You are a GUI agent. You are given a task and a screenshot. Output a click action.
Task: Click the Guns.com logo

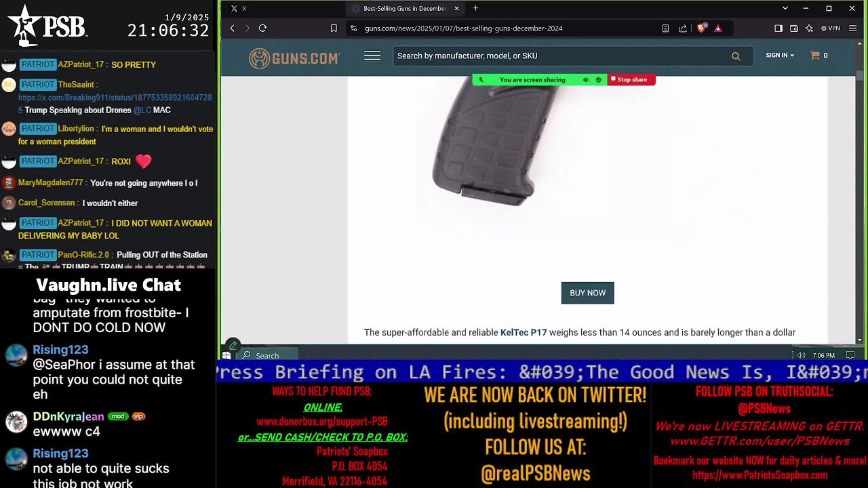294,58
